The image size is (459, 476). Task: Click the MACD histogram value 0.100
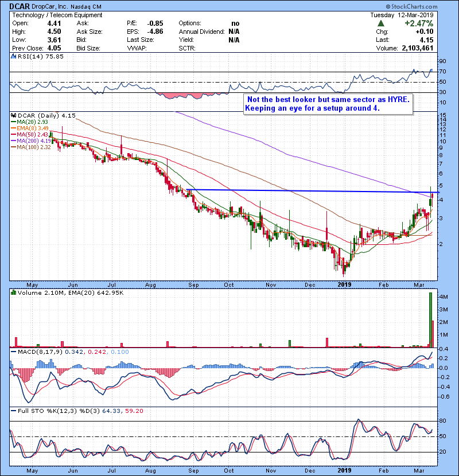[x=120, y=352]
